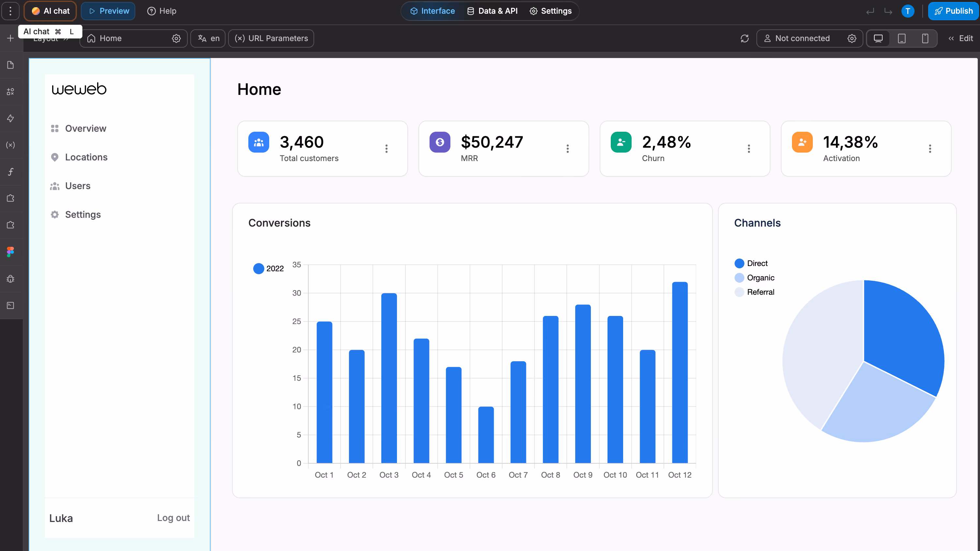Open the en language selector
Image resolution: width=980 pixels, height=551 pixels.
209,38
